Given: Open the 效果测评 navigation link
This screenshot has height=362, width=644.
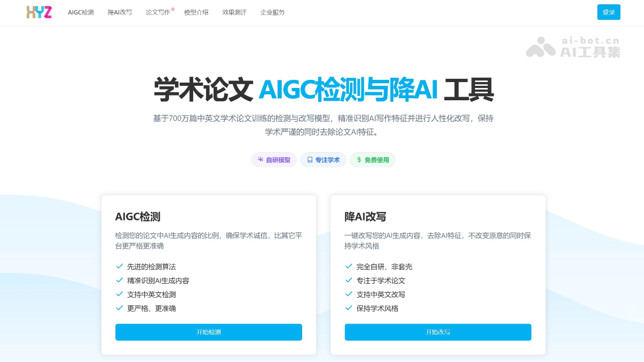Looking at the screenshot, I should pyautogui.click(x=235, y=12).
